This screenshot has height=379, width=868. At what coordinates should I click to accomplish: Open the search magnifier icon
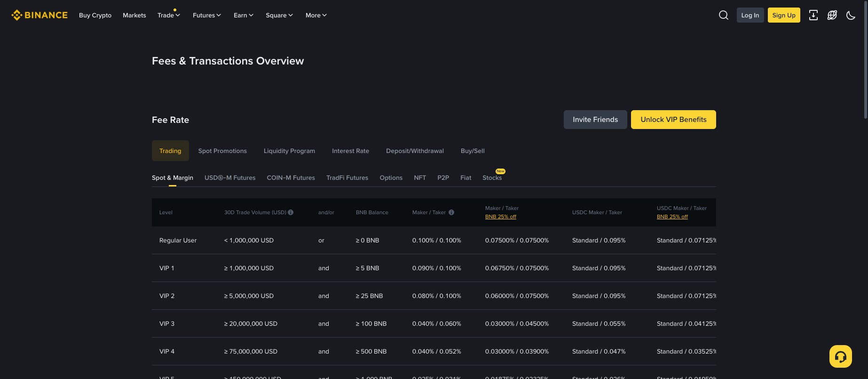click(x=724, y=15)
